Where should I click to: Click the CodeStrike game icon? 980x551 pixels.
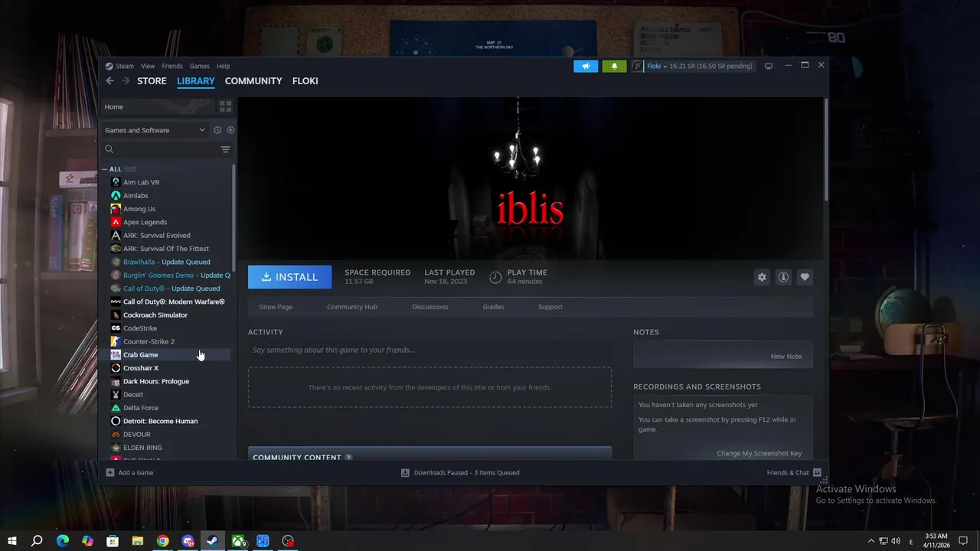(116, 328)
